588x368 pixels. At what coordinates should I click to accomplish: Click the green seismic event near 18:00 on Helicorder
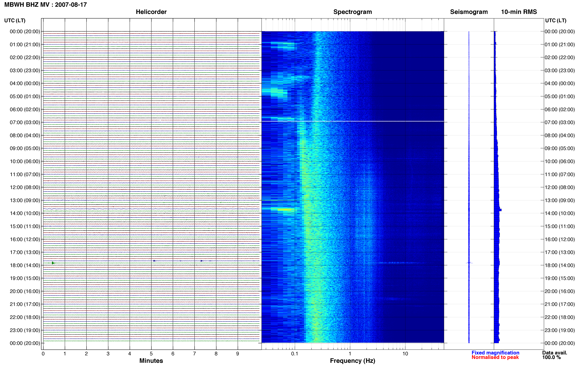[53, 263]
